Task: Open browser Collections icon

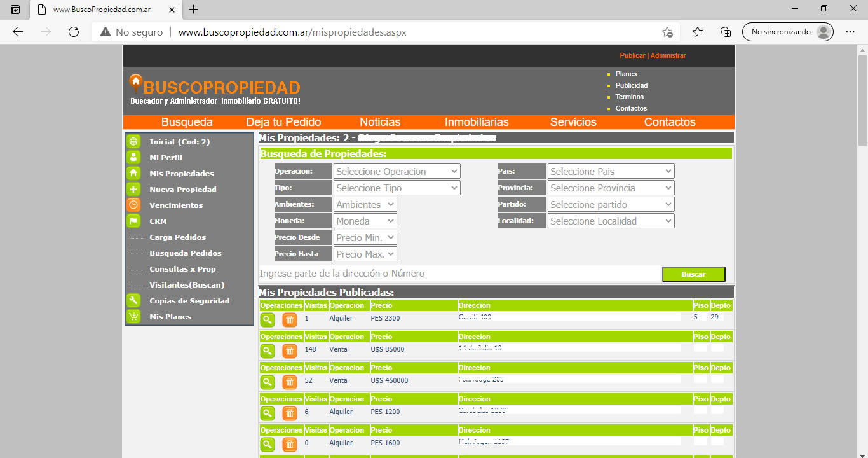Action: tap(725, 32)
